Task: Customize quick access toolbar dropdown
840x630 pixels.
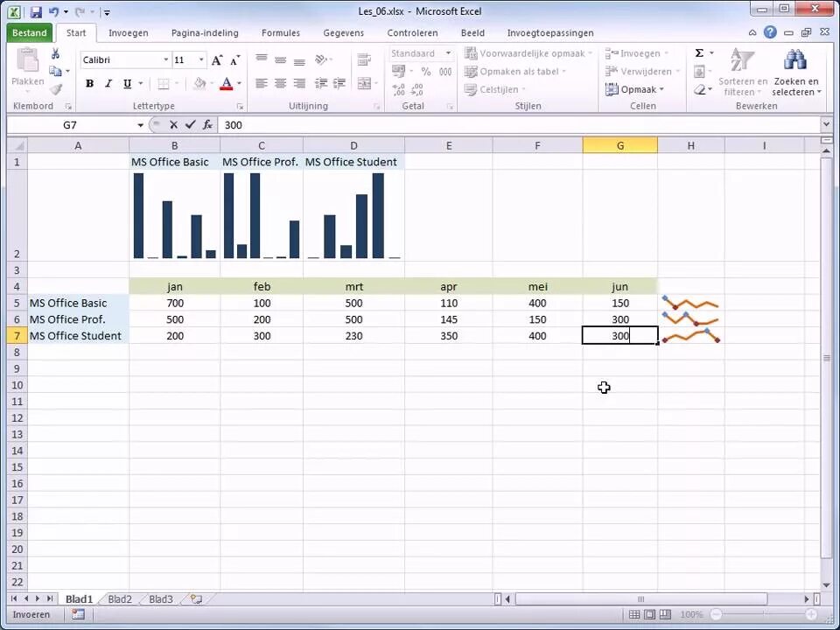Action: click(x=107, y=11)
